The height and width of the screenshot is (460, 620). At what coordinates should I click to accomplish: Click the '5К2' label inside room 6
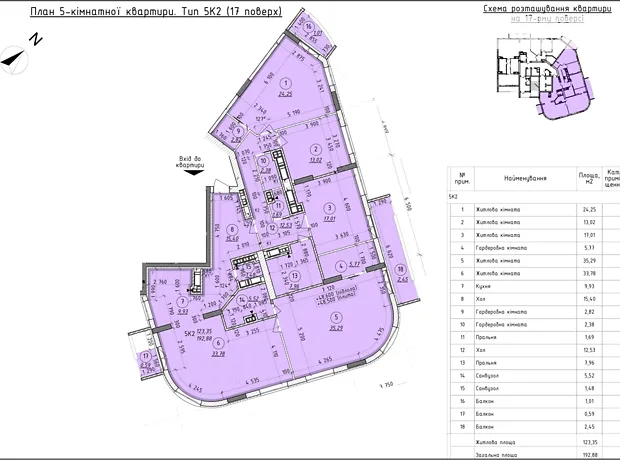point(190,333)
